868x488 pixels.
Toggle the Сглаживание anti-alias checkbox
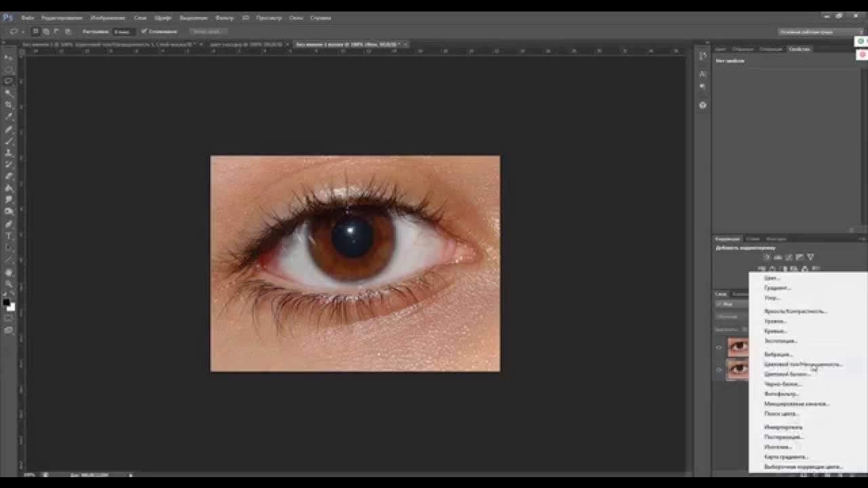click(144, 31)
